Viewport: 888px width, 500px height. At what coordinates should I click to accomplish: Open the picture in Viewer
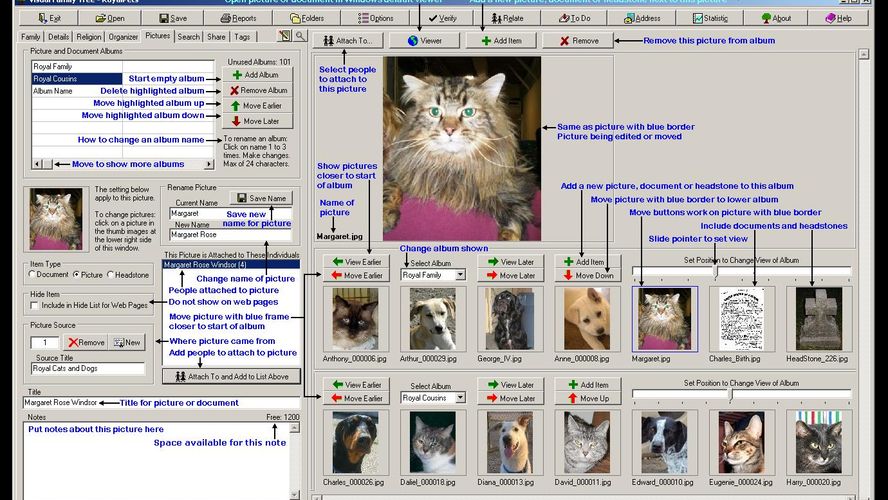(x=424, y=41)
